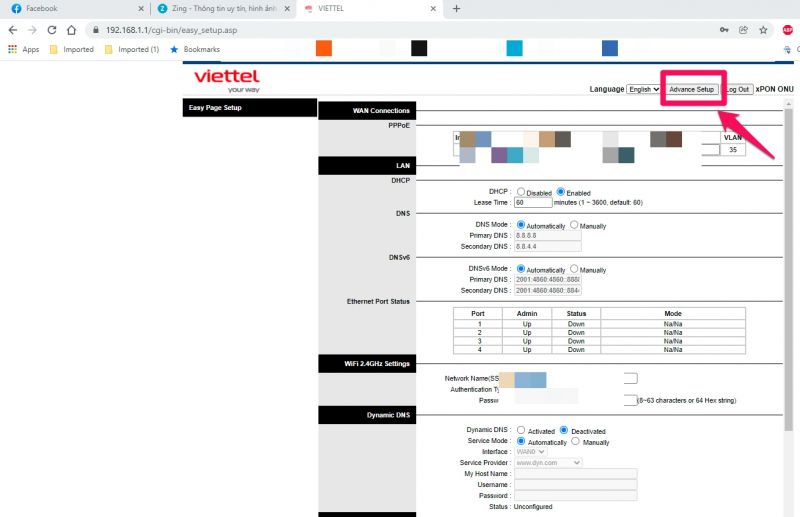The image size is (800, 517).
Task: Click the Dynamic DNS Password field
Action: tap(576, 496)
